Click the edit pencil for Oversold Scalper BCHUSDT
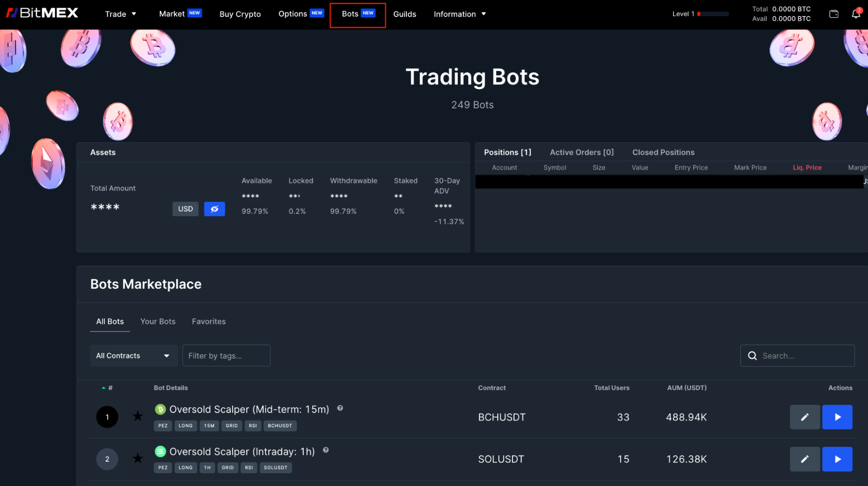Screen dimensions: 868x486 tap(805, 417)
